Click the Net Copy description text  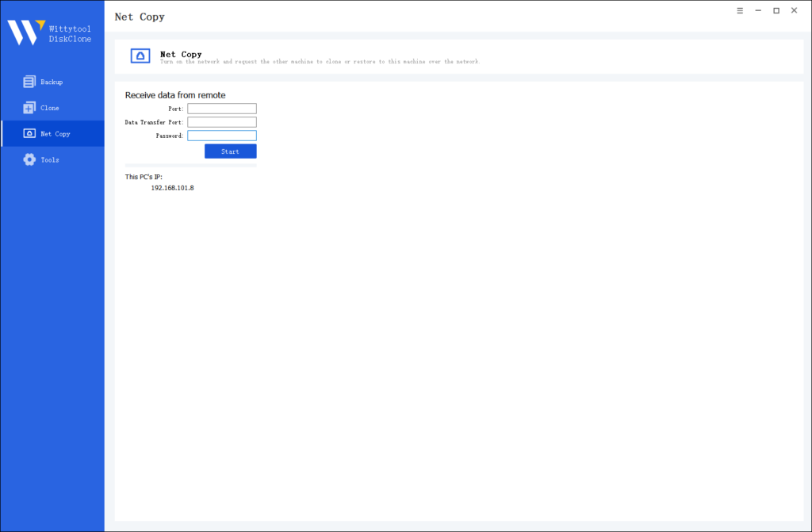[x=320, y=62]
